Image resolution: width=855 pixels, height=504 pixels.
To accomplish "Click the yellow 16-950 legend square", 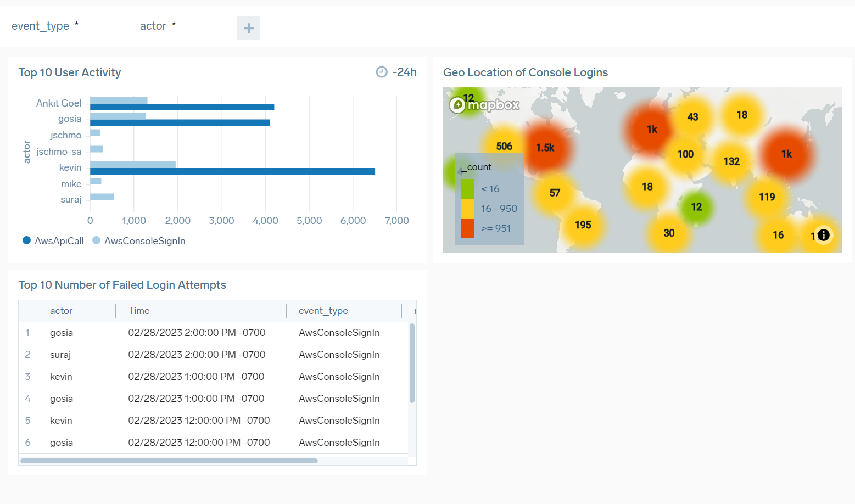I will coord(467,209).
